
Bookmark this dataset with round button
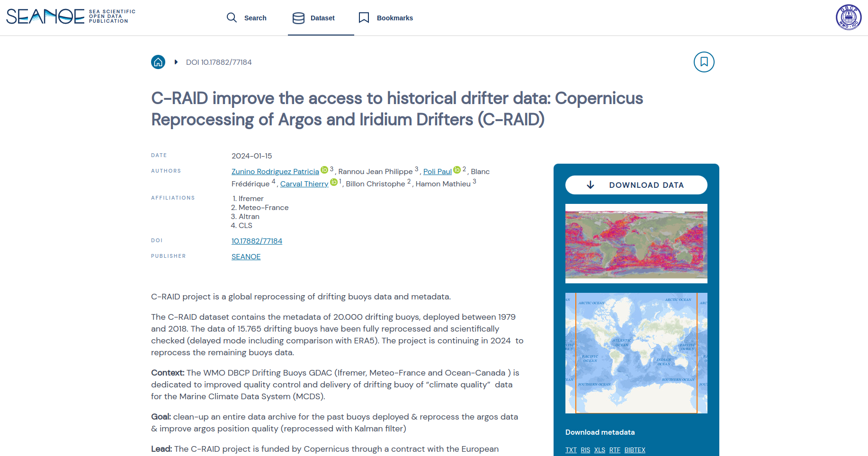pyautogui.click(x=704, y=62)
